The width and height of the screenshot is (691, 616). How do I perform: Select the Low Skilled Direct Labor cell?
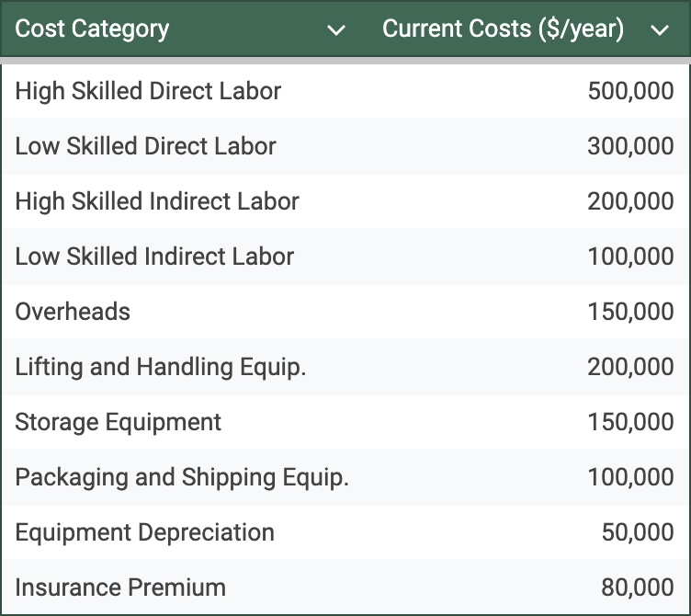[145, 146]
